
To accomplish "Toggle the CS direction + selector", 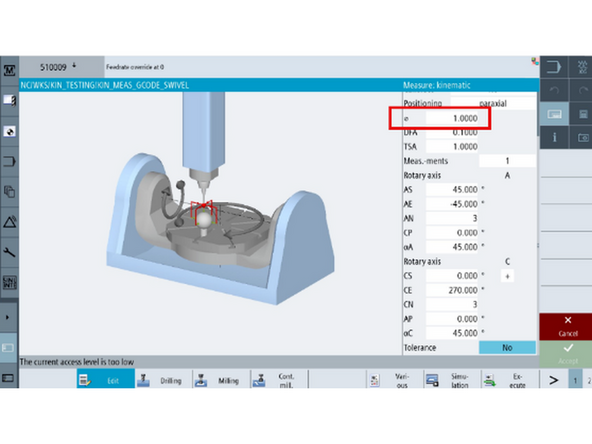I will (507, 276).
